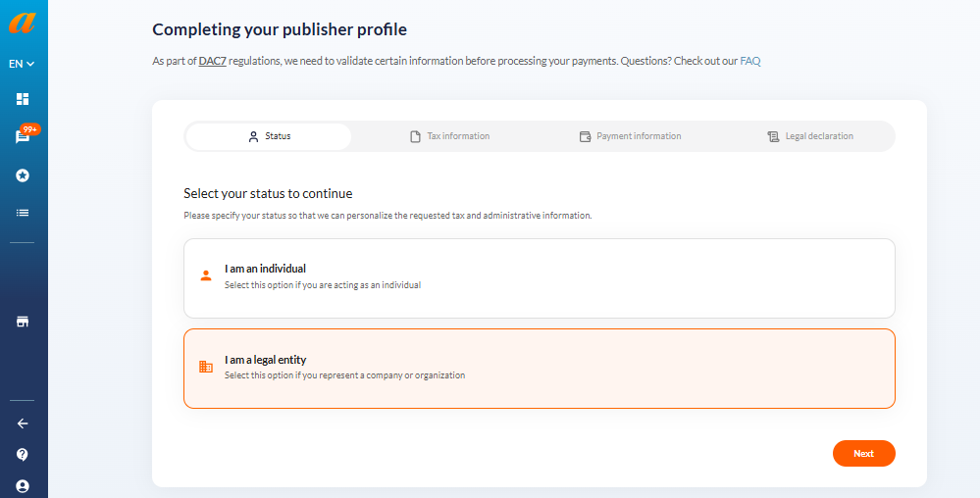Select 'I am a legal entity' option
This screenshot has height=498, width=980.
pos(540,369)
